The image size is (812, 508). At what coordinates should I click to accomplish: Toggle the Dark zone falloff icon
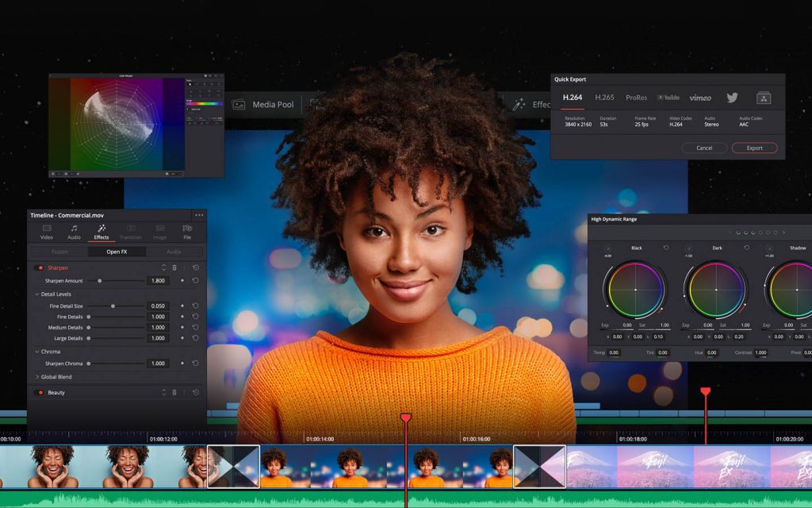click(x=689, y=248)
